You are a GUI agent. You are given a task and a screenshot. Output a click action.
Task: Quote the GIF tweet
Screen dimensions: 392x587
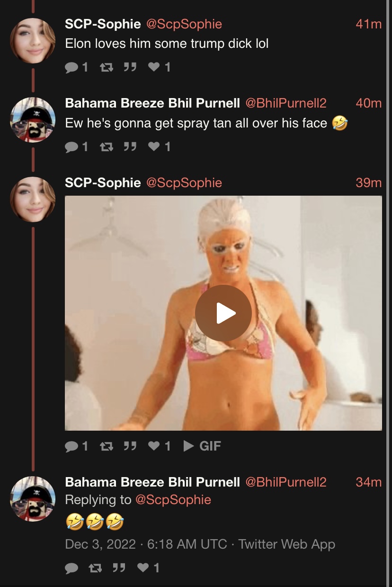tap(130, 446)
